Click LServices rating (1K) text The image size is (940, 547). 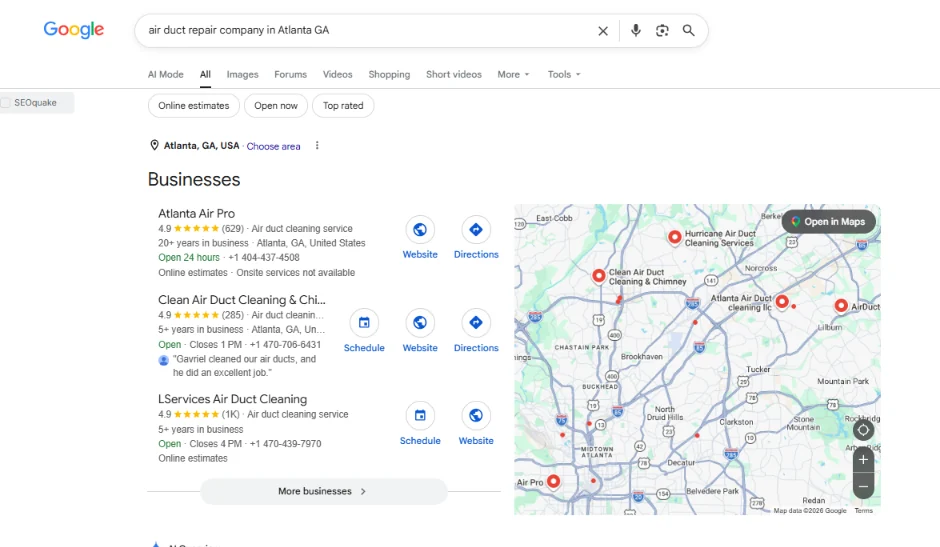(231, 414)
